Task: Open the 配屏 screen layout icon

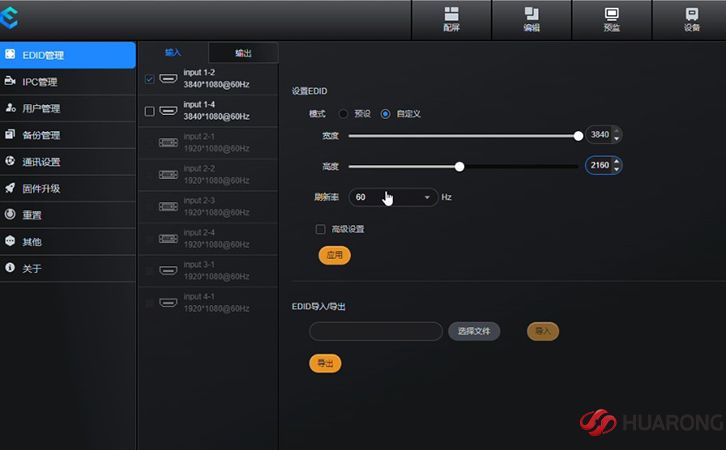Action: 451,19
